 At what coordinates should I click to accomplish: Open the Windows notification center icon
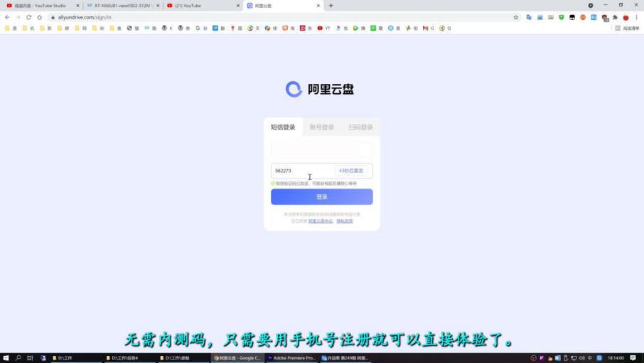(x=633, y=357)
